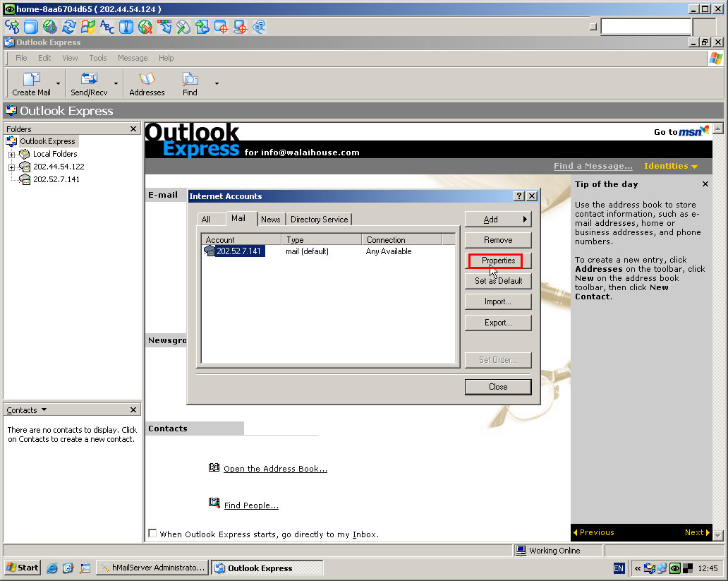Click the Address Book icon beside Open link
728x581 pixels.
[214, 467]
